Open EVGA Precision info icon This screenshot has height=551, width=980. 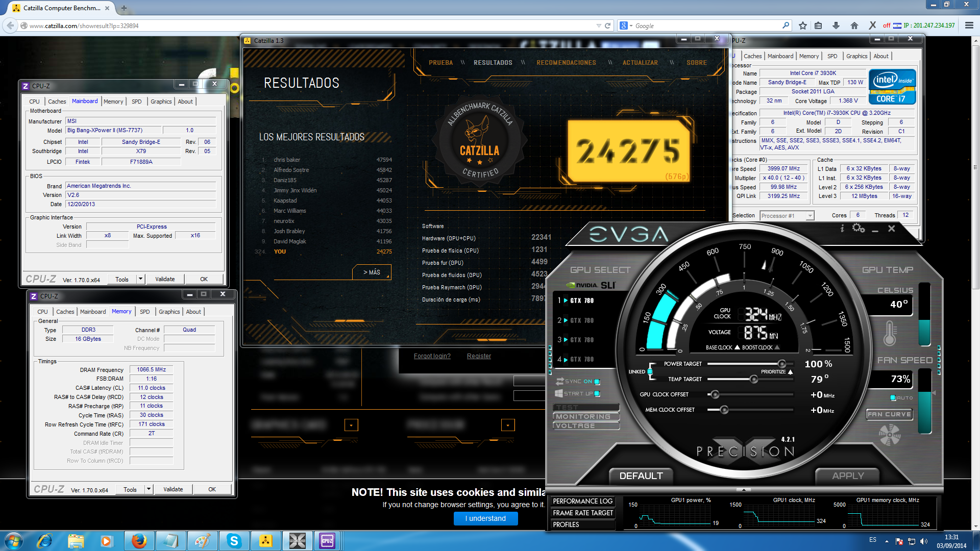842,229
